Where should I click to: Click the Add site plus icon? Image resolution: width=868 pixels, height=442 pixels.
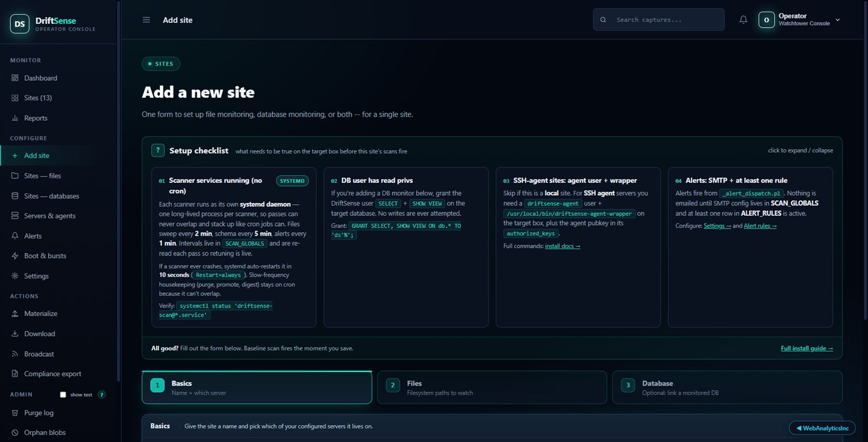click(x=15, y=156)
